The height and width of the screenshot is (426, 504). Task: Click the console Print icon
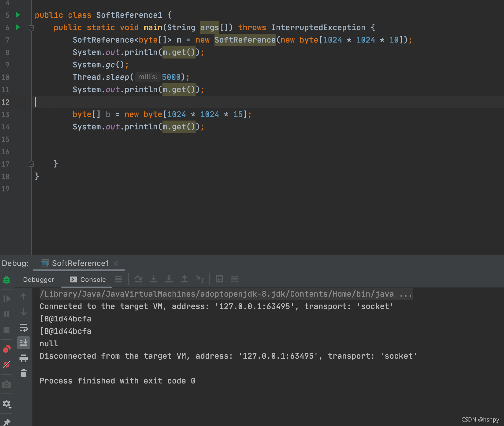point(24,358)
